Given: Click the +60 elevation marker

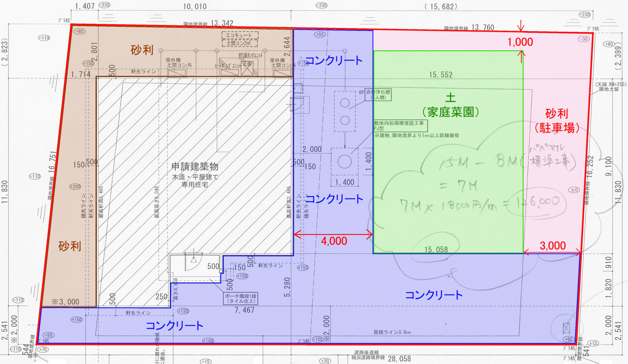Looking at the screenshot, I should (x=569, y=339).
